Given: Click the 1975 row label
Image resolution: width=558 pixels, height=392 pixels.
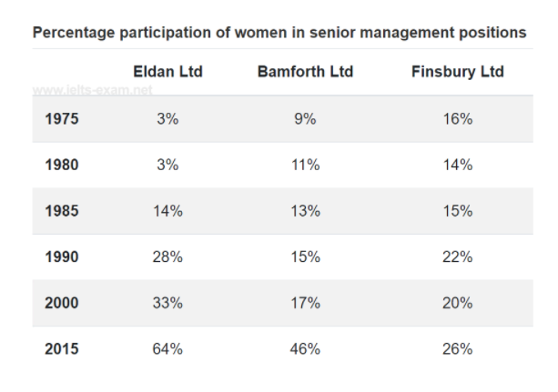Looking at the screenshot, I should (x=62, y=119).
